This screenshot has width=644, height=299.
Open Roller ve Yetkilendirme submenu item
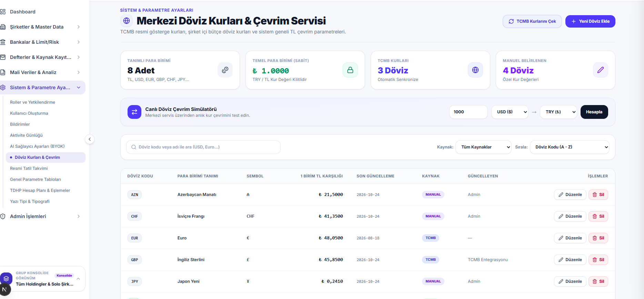point(32,102)
